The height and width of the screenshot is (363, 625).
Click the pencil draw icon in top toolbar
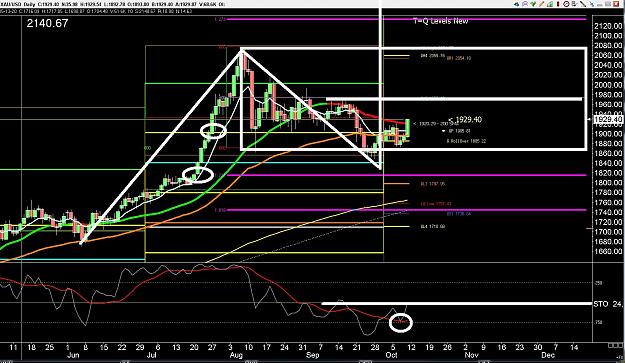[541, 4]
